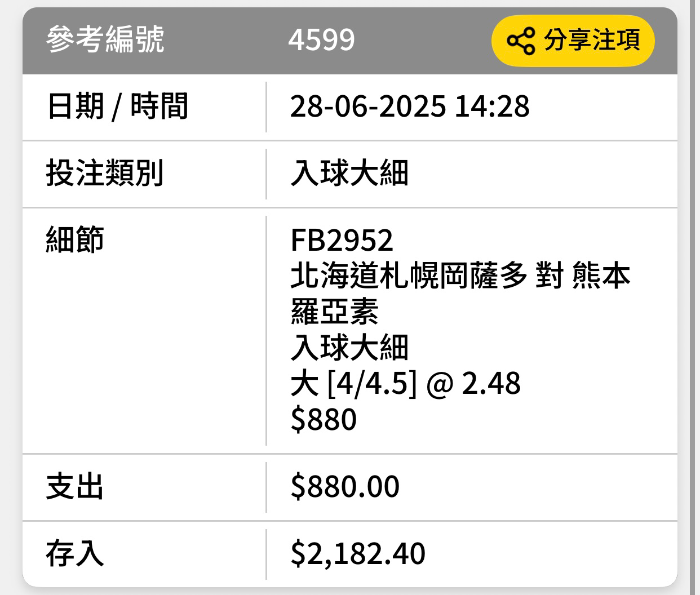Click the 投注類別 row label

[x=105, y=173]
